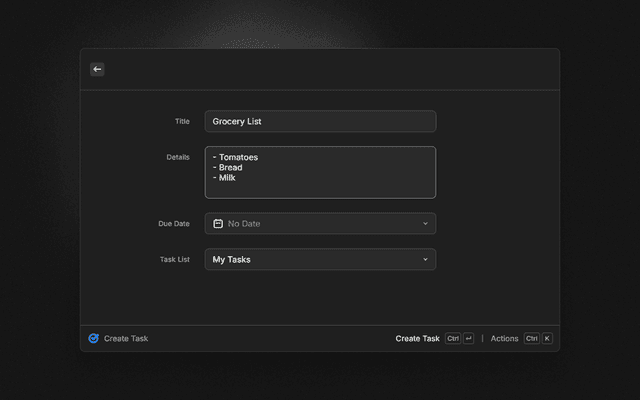Image resolution: width=640 pixels, height=400 pixels.
Task: Expand the Task List chevron arrow
Action: point(425,259)
